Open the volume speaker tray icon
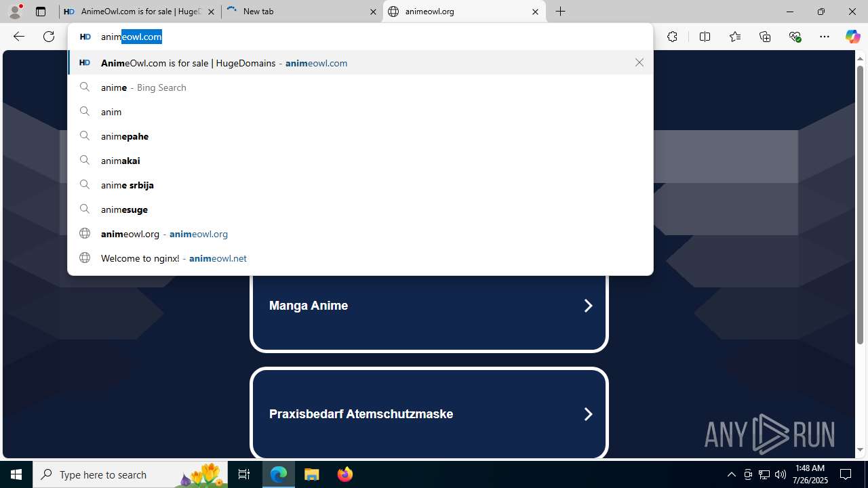868x488 pixels. (780, 474)
